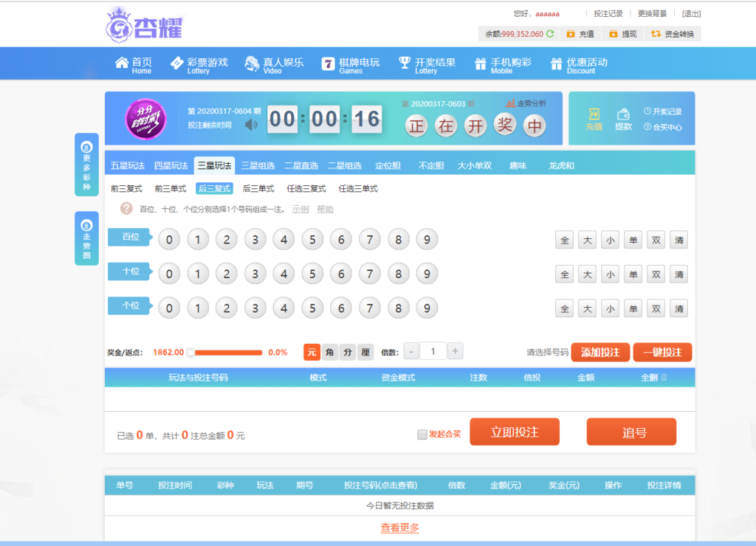Click the recharge icon in right panel

pos(594,114)
